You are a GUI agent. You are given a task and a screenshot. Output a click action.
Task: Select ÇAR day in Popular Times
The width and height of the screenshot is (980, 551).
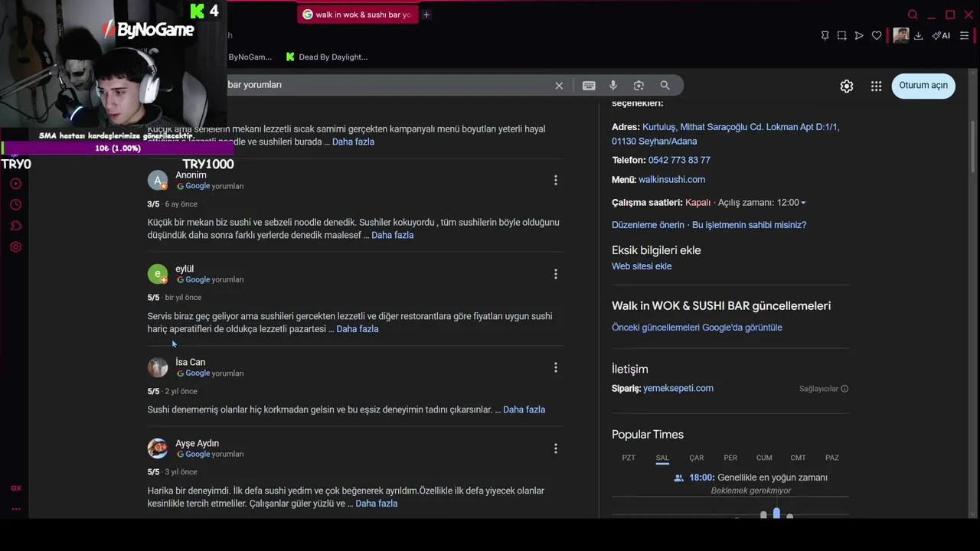click(696, 458)
